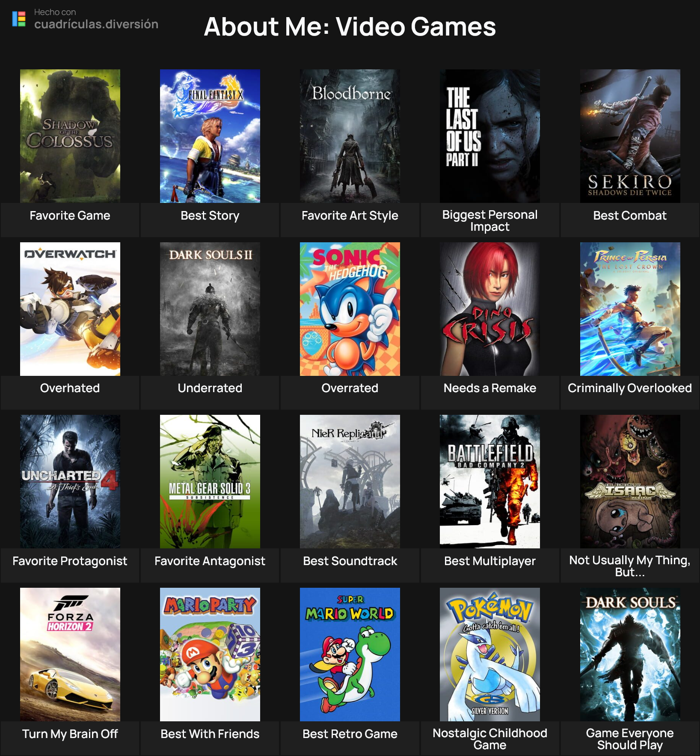Viewport: 700px width, 756px height.
Task: Open the Mario Party cover
Action: [x=210, y=655]
